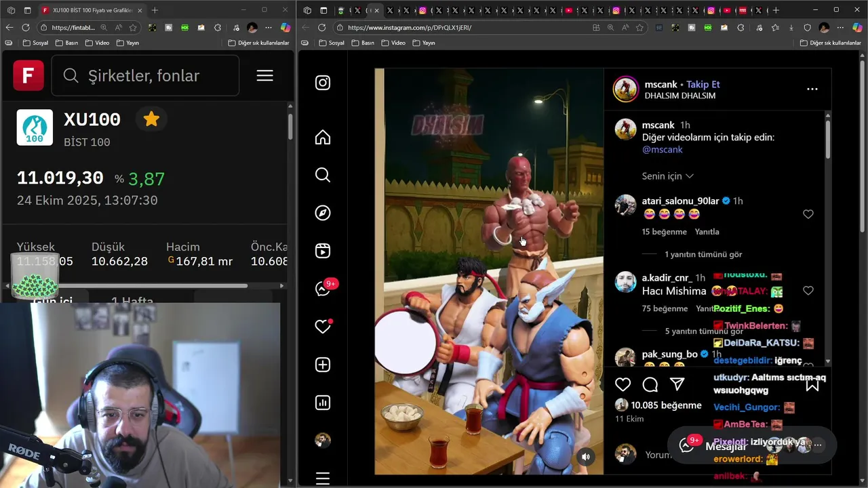868x488 pixels.
Task: Expand 5 yanıtın tümünü gör
Action: (x=703, y=331)
